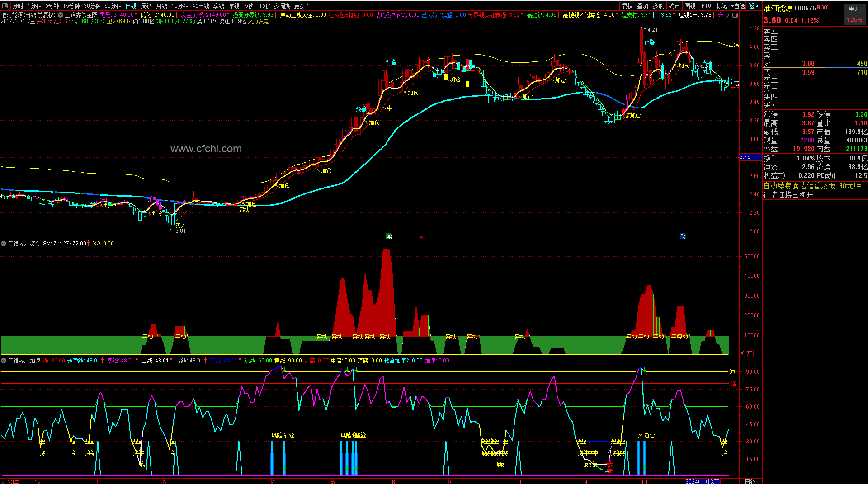The image size is (868, 484).
Task: Click stock name 淮河能源 in quote panel
Action: (778, 9)
